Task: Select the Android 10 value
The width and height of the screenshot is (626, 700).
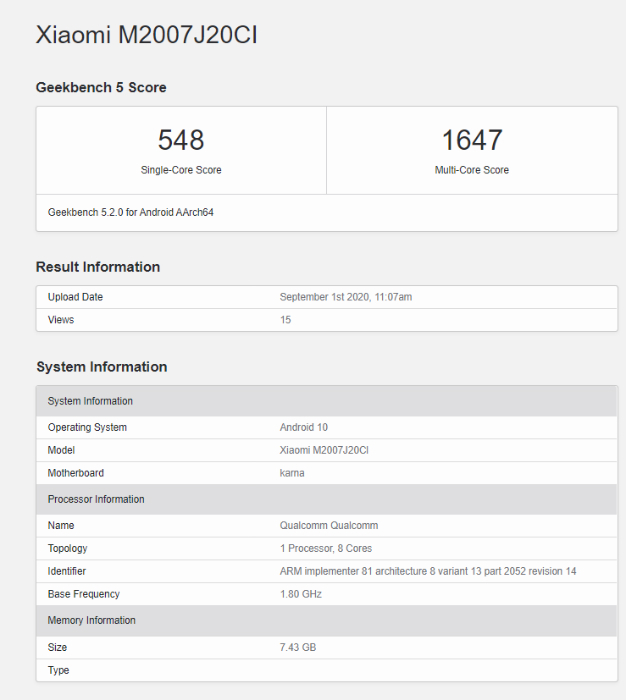Action: 304,427
